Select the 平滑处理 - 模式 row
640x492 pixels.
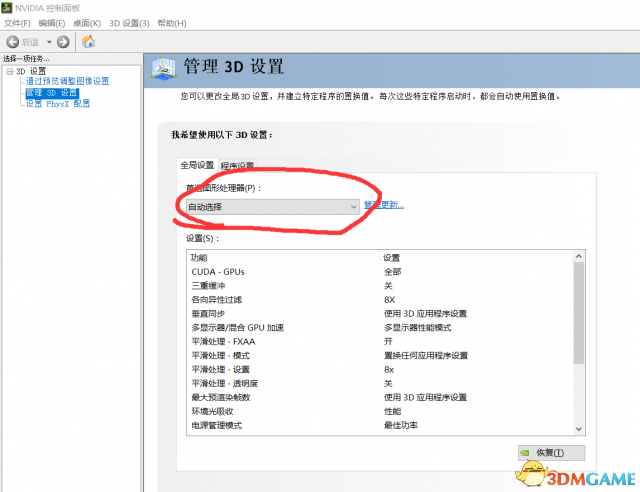(380, 356)
